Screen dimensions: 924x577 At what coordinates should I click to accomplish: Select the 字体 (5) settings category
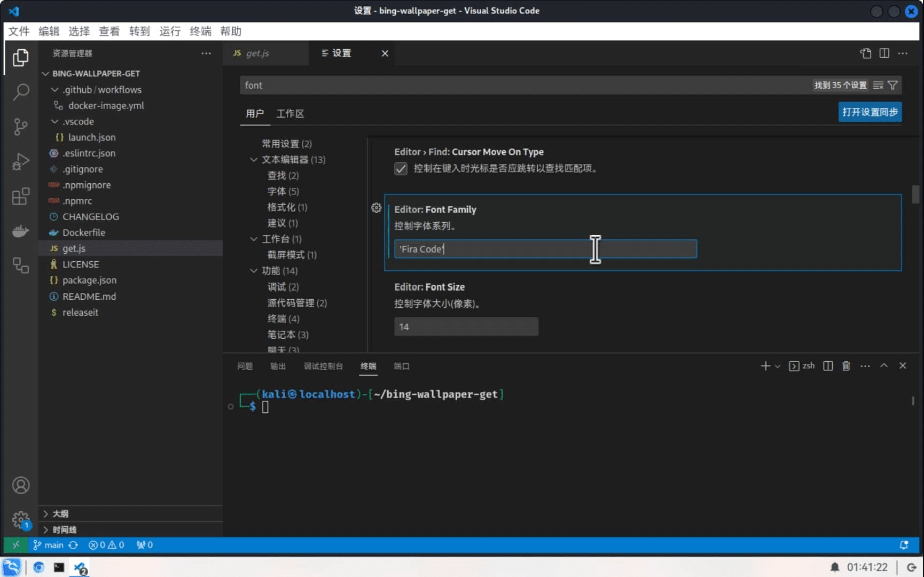coord(283,191)
